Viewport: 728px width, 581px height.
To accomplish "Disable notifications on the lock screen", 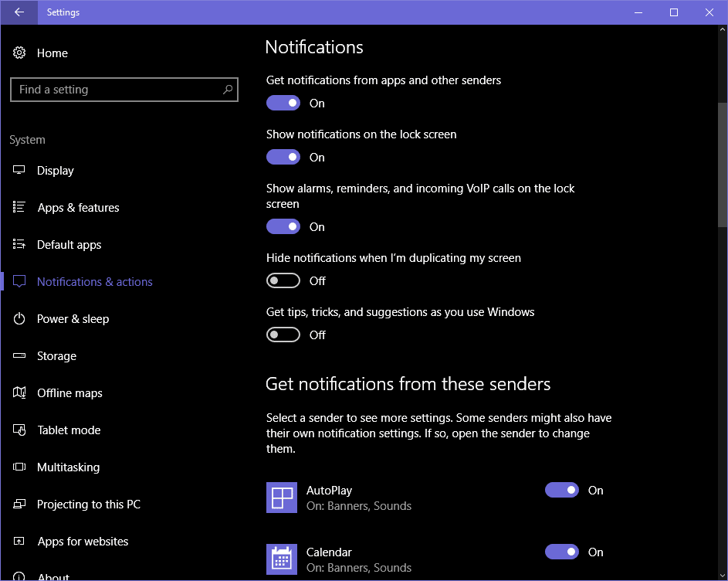I will (283, 157).
